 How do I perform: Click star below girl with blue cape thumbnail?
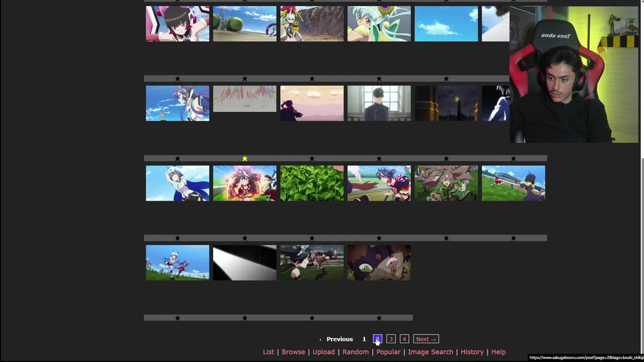[178, 238]
